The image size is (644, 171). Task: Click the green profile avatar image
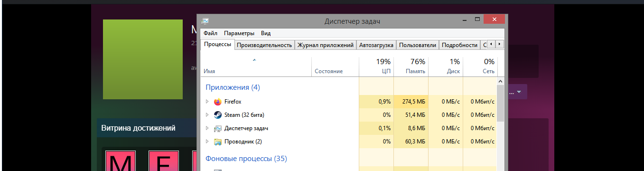143,59
